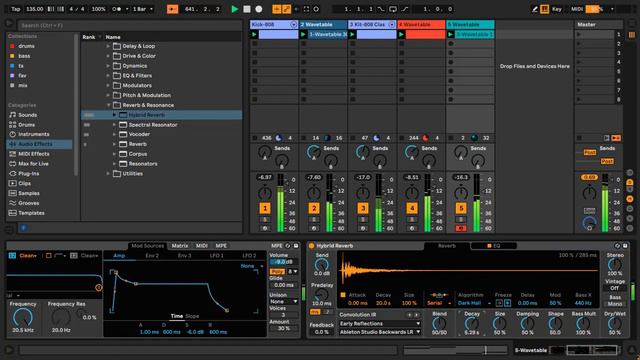Click the browser search field
This screenshot has width=640, height=360.
click(131, 25)
